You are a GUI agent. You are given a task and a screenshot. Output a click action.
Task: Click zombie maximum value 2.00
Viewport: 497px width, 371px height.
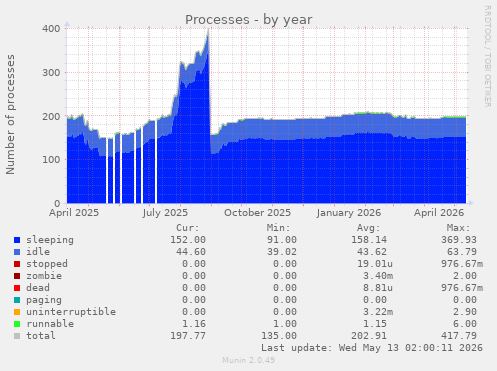coord(465,276)
